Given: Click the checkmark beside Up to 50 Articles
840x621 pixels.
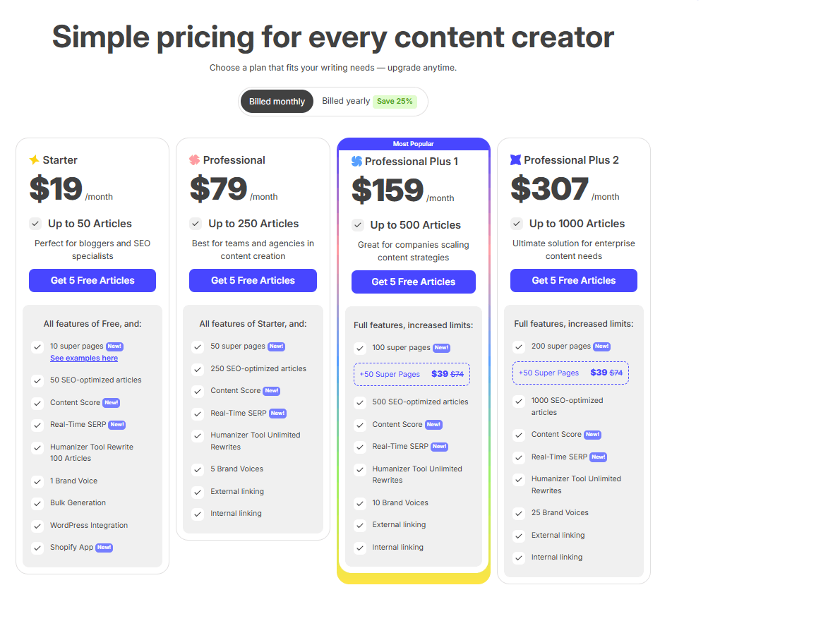Looking at the screenshot, I should (x=35, y=224).
